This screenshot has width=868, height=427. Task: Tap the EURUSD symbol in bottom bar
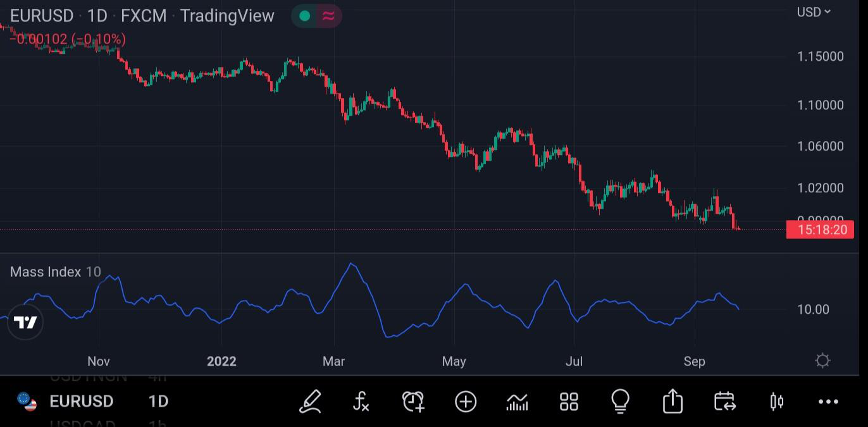tap(81, 402)
